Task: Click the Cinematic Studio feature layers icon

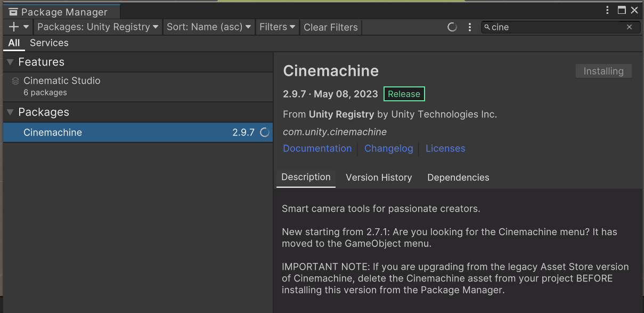Action: point(15,81)
